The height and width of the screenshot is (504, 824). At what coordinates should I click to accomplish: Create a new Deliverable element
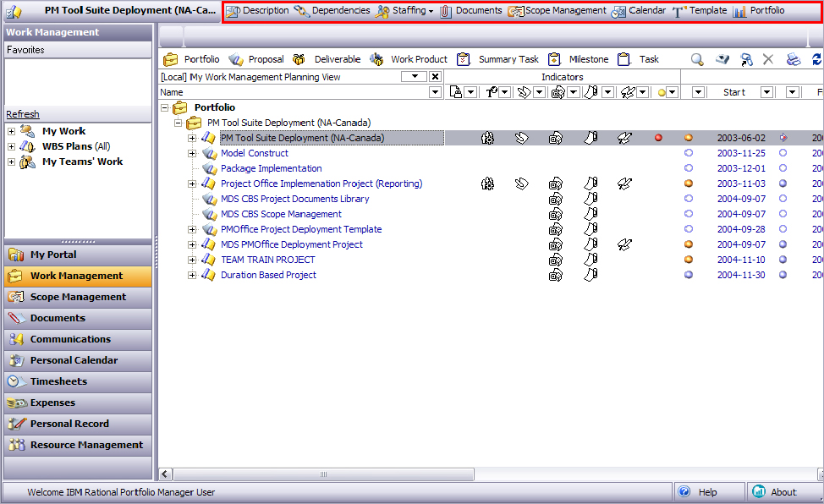(327, 59)
